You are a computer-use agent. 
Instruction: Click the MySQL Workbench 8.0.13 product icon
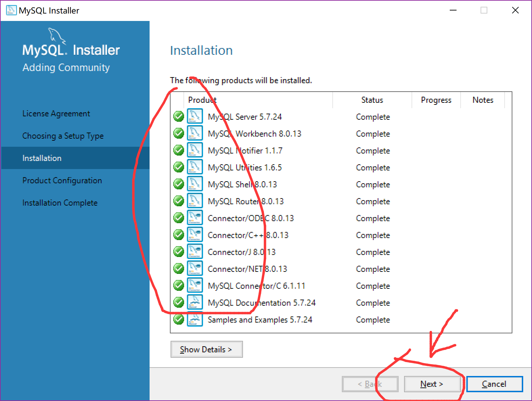[x=195, y=133]
